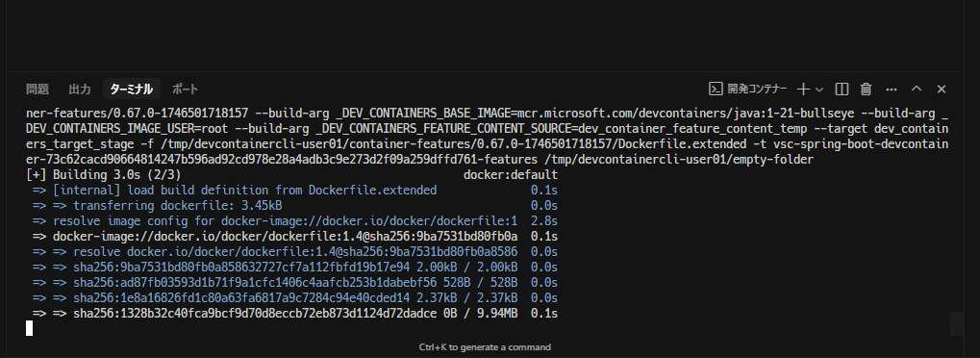The height and width of the screenshot is (358, 980).
Task: Open the new terminal launch profile dropdown
Action: point(819,89)
